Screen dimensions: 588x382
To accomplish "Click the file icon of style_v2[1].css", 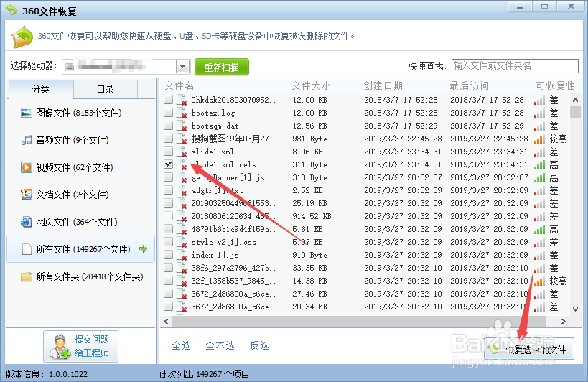I will tap(182, 242).
